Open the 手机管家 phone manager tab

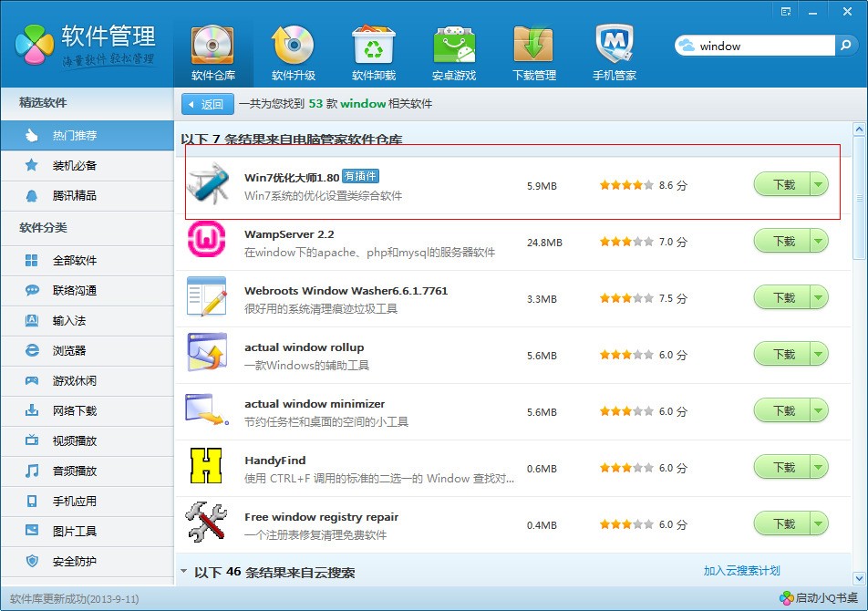pyautogui.click(x=615, y=53)
